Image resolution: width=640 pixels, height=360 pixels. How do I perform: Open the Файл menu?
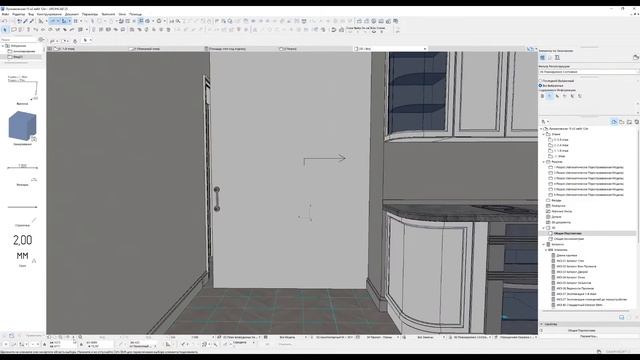(x=5, y=14)
